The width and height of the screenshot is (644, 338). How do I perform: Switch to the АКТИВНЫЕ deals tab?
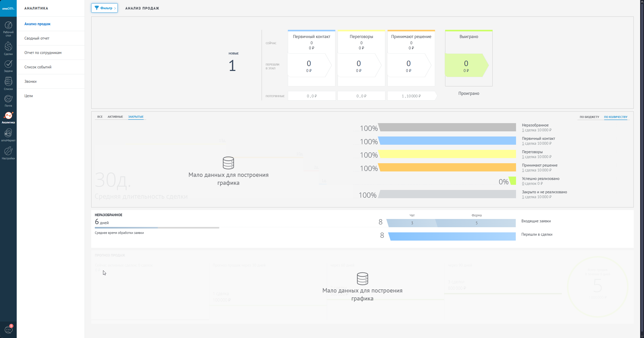pyautogui.click(x=115, y=117)
